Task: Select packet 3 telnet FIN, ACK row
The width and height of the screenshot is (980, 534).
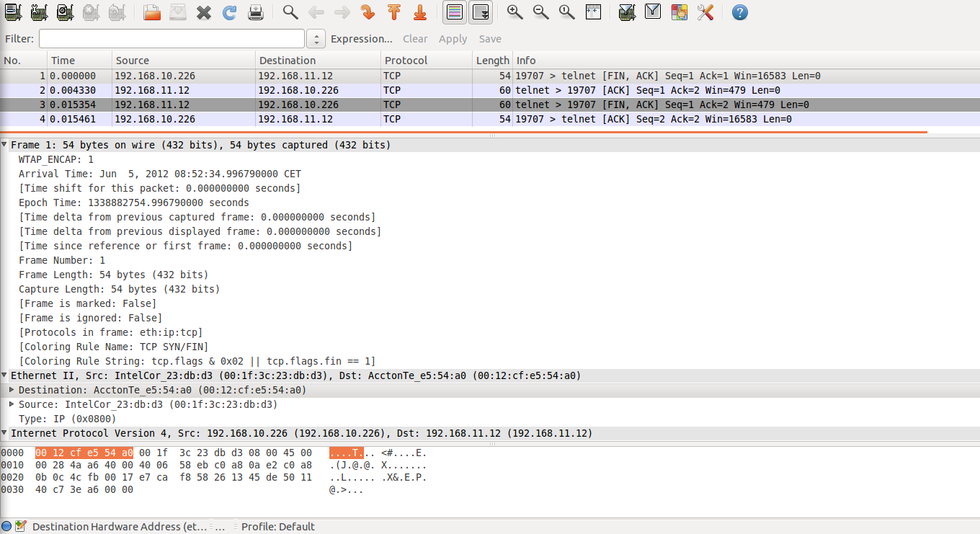Action: (x=490, y=104)
